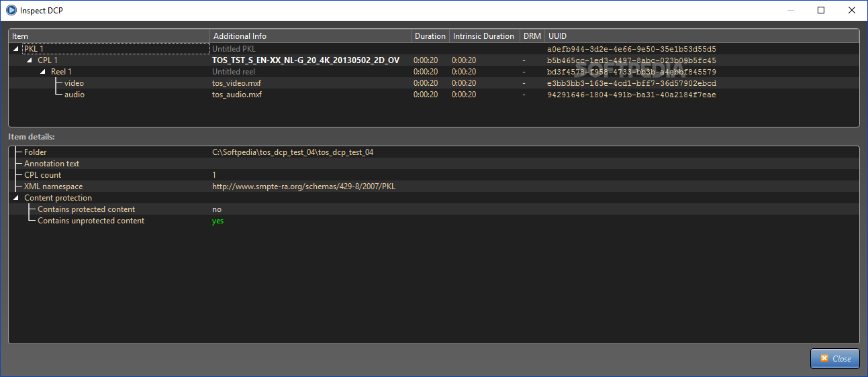Click the tos_video.mxf file name
The width and height of the screenshot is (868, 377).
pos(237,83)
